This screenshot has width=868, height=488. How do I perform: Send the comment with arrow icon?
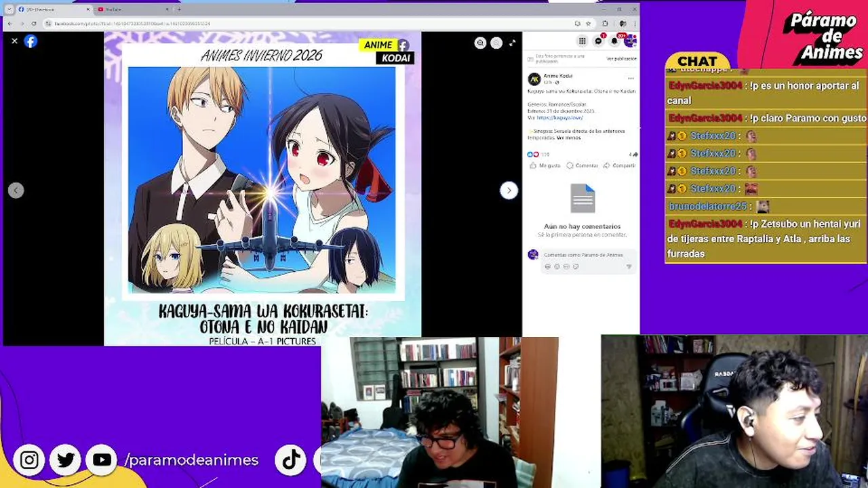[629, 266]
